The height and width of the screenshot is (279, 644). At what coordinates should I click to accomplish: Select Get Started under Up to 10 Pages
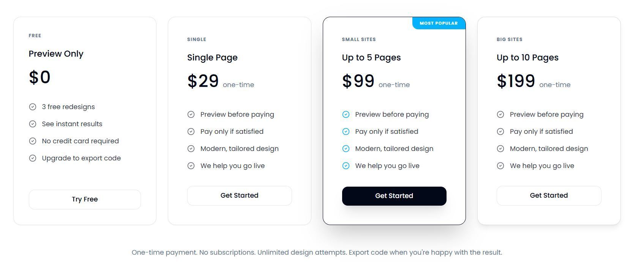[549, 195]
